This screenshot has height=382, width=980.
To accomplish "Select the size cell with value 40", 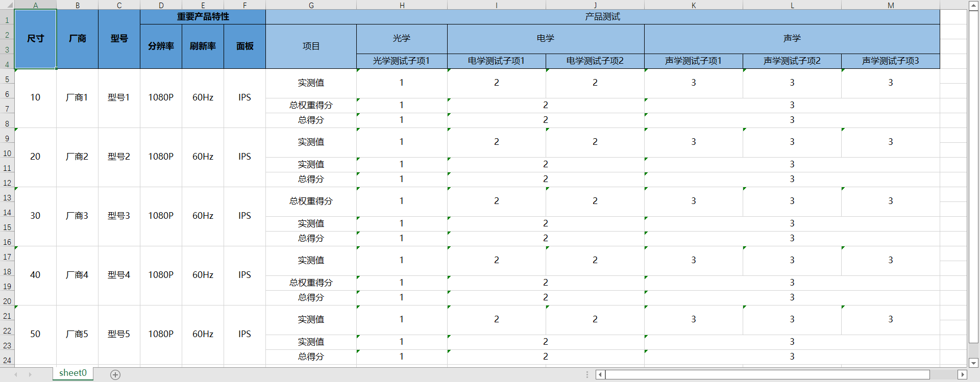I will [x=35, y=275].
